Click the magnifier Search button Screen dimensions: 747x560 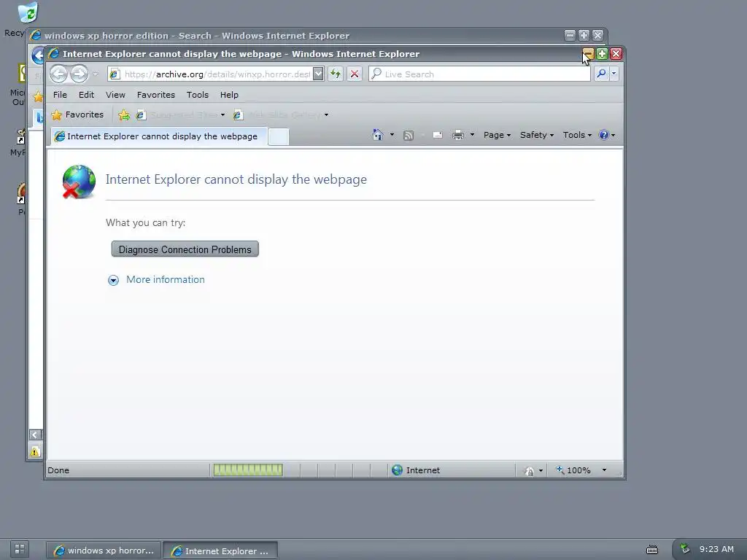pyautogui.click(x=602, y=74)
